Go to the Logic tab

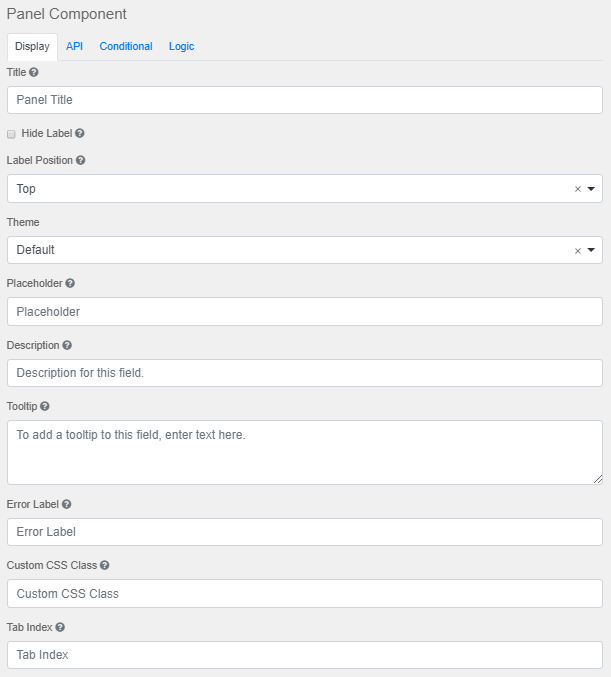181,47
